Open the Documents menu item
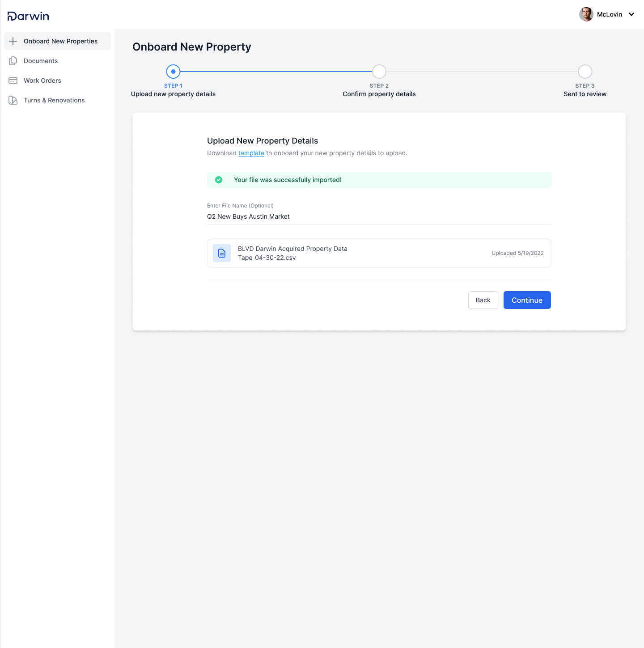 [x=58, y=61]
